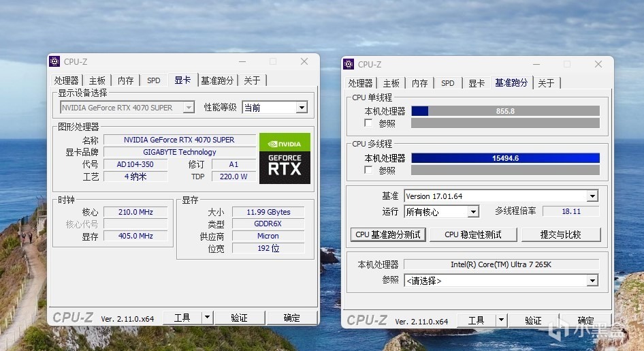Switch to 主板 tab in left window
Image resolution: width=644 pixels, height=351 pixels.
click(97, 80)
